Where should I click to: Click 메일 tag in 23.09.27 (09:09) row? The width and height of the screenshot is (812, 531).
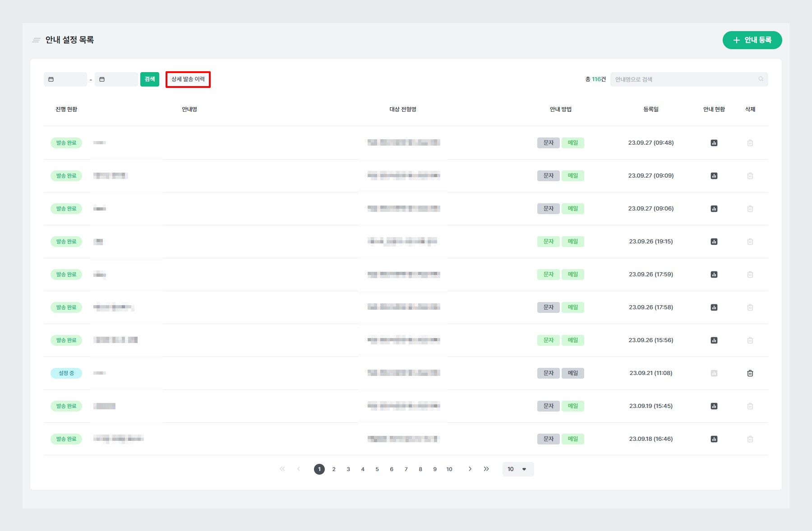point(573,176)
